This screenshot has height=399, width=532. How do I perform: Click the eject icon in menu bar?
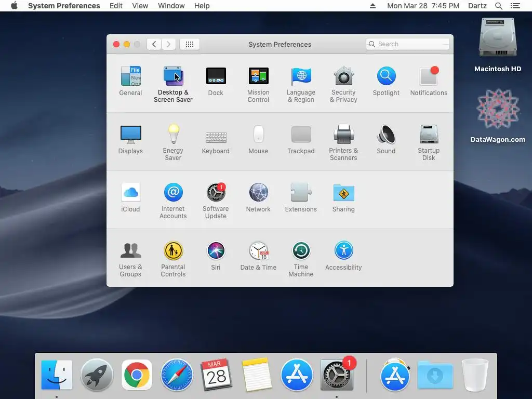pos(373,6)
